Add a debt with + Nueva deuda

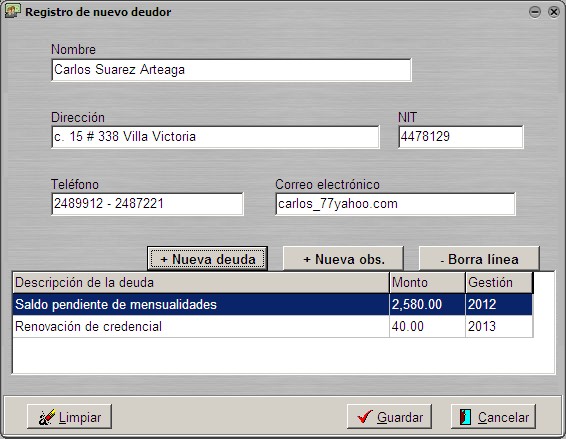coord(207,259)
